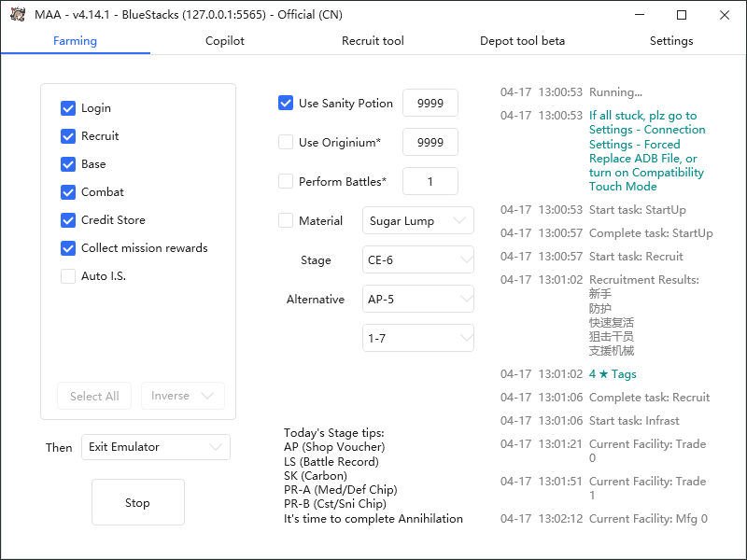Tick the Material checkbox

[286, 220]
